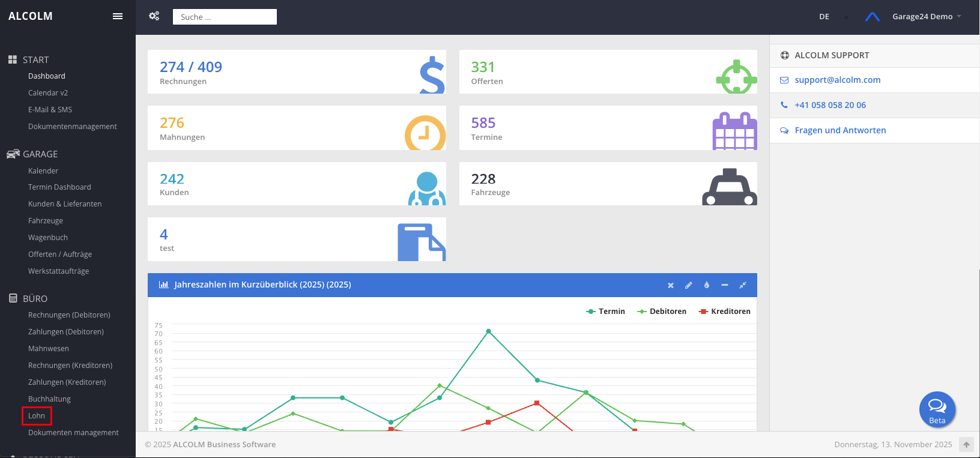Viewport: 980px width, 458px height.
Task: Click the Suche search field
Action: (x=225, y=17)
